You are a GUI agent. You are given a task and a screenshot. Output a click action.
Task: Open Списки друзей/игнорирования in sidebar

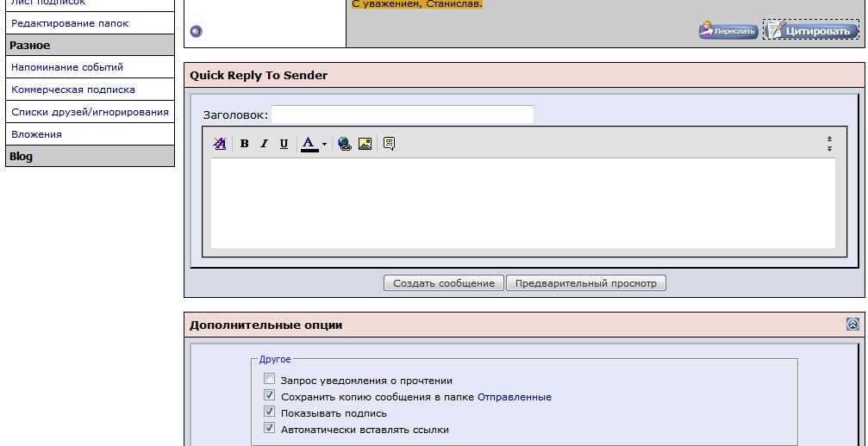coord(90,112)
